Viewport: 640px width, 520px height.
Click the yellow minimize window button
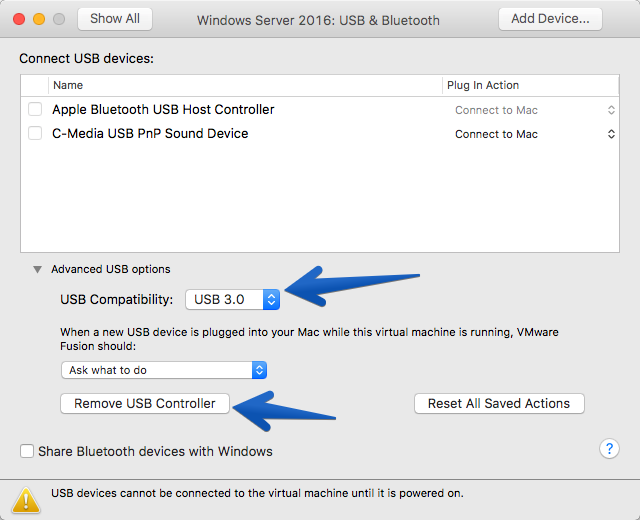(x=39, y=19)
